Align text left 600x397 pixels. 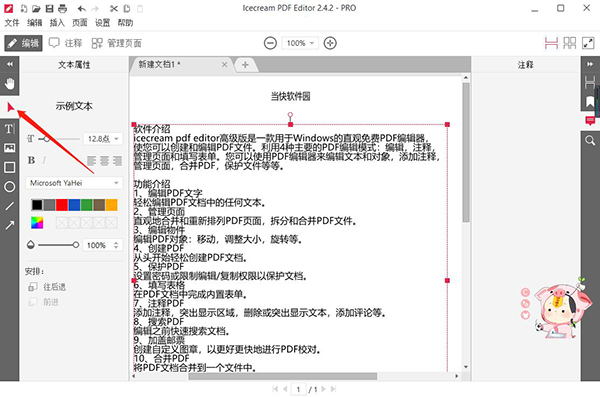coord(91,161)
